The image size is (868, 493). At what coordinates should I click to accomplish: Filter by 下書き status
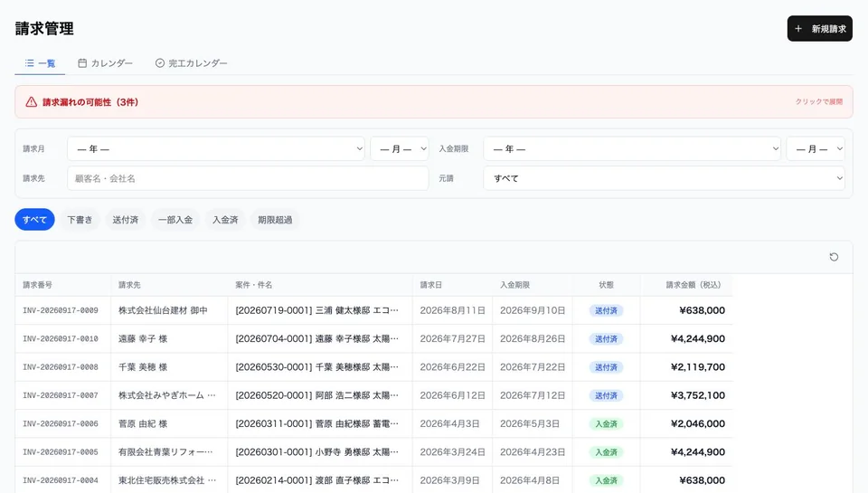80,219
